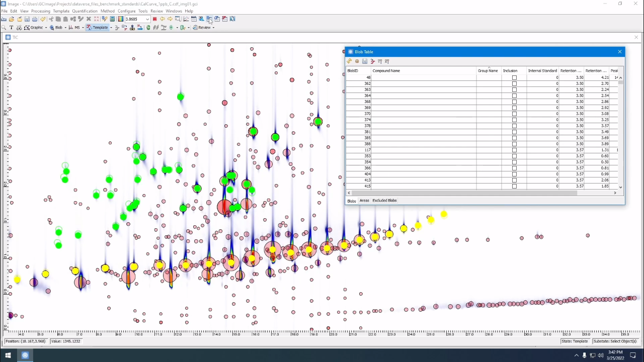Open the Windows Start menu
The width and height of the screenshot is (644, 362).
point(8,355)
